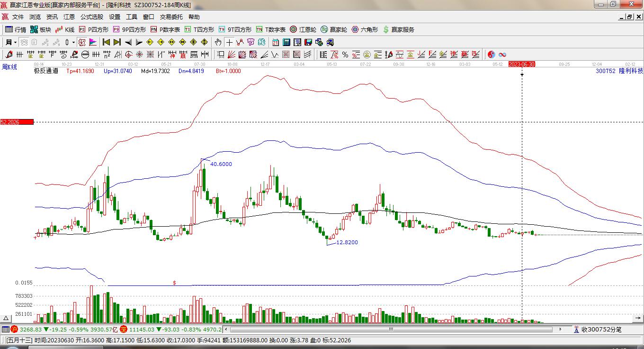Viewport: 644px width, 349px height.
Task: Toggle the K线 chart view button
Action: coord(65,29)
